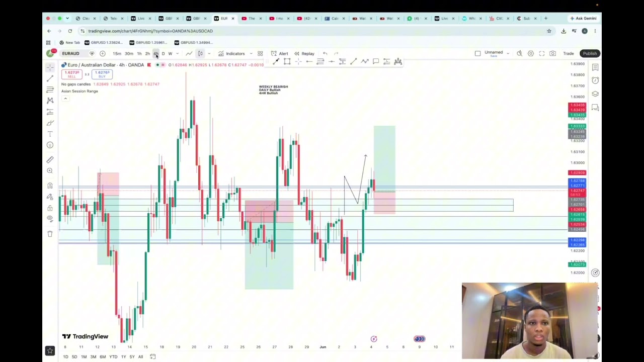Create a price Alert
This screenshot has height=362, width=644.
pos(280,53)
